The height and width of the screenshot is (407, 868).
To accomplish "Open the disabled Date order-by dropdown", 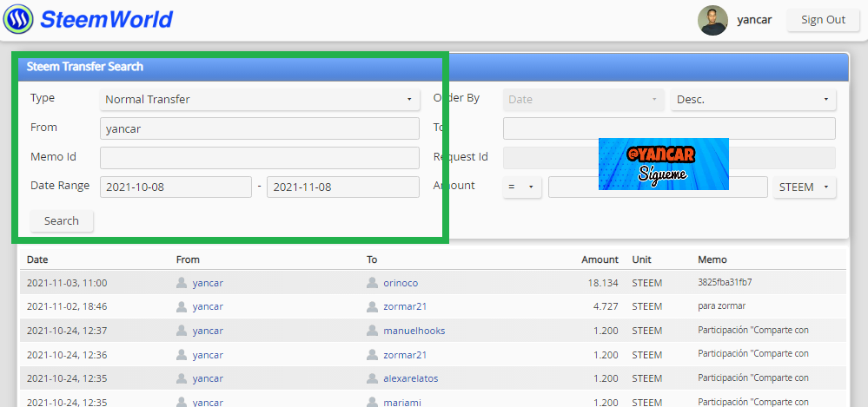I will [584, 100].
